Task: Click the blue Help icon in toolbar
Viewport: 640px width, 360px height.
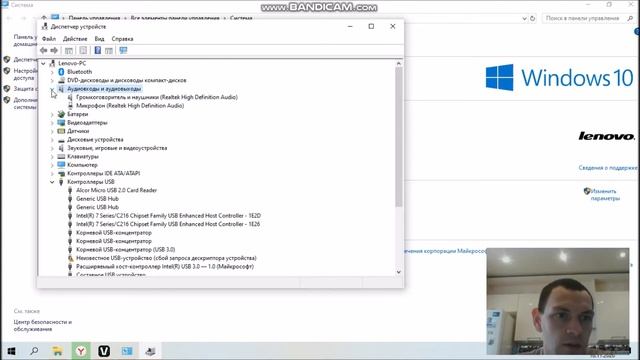Action: (98, 50)
